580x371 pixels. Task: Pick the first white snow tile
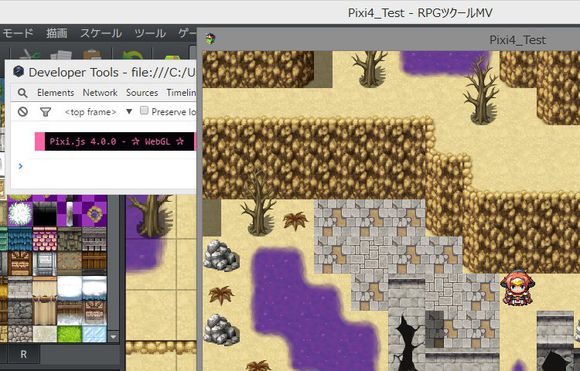click(70, 289)
